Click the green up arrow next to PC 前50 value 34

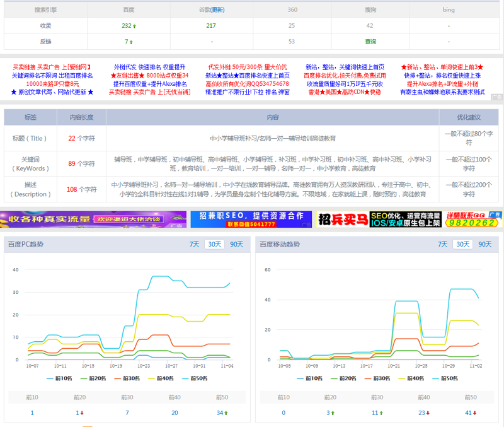click(226, 413)
